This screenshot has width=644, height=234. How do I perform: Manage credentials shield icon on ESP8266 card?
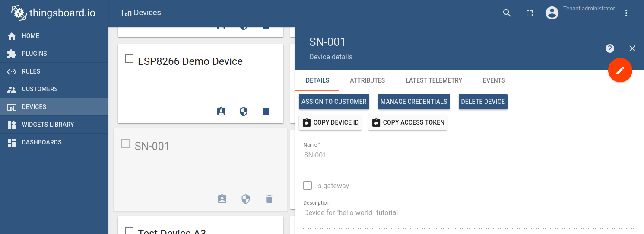[x=244, y=112]
